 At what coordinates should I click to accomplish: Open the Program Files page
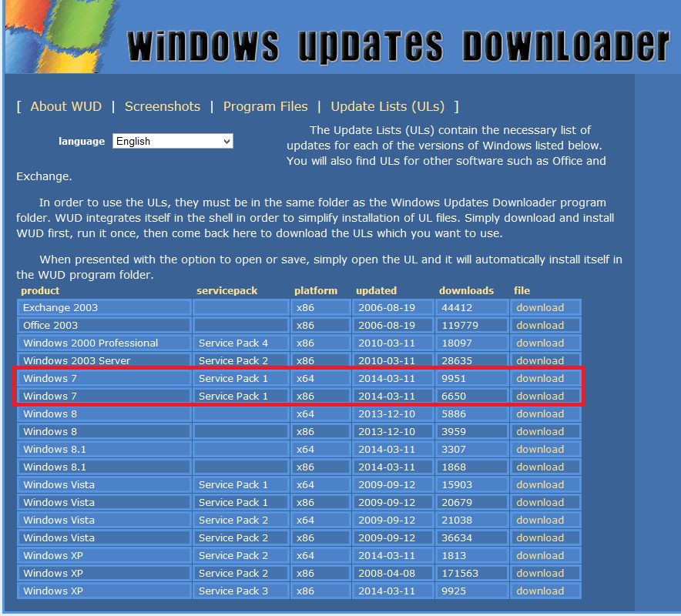tap(265, 106)
